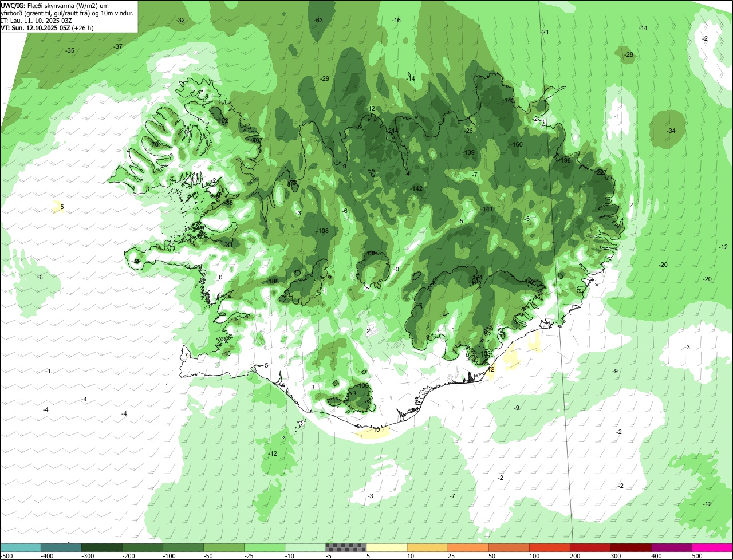Click the VT: Sun. 12.10.2025 05Z line
This screenshot has height=560, width=733.
pyautogui.click(x=48, y=27)
